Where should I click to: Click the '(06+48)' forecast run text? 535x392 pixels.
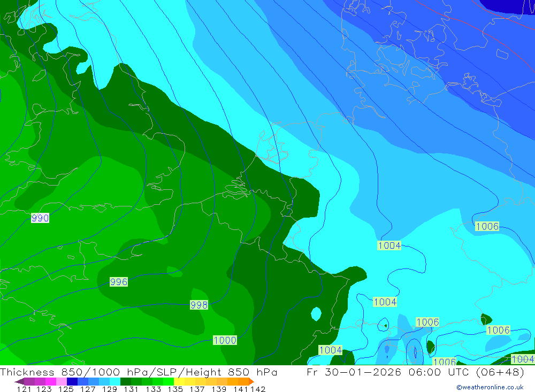pos(500,372)
